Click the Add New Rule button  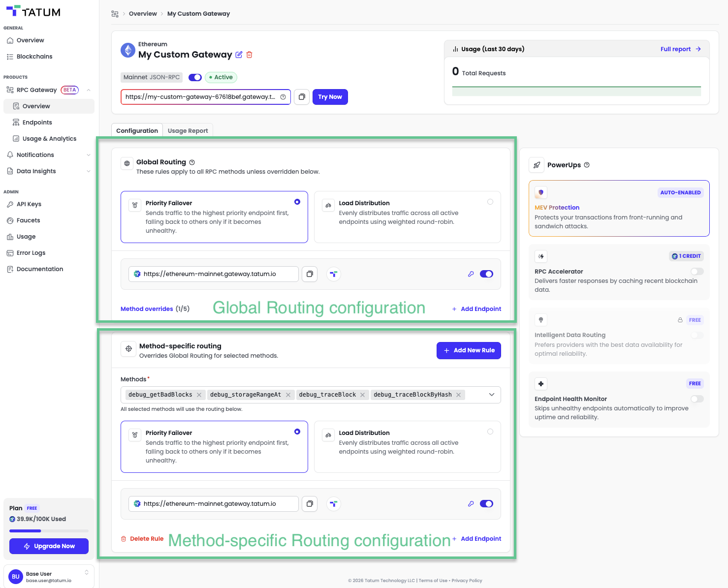pos(469,350)
